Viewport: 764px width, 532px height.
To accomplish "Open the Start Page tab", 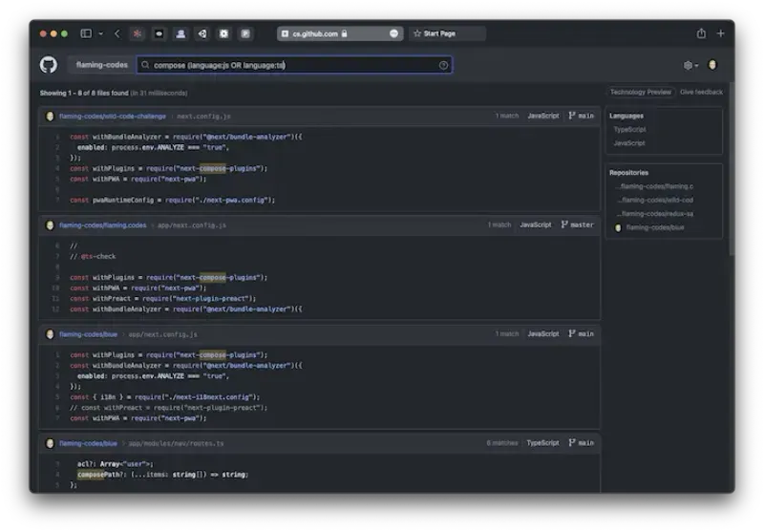I will click(x=447, y=33).
